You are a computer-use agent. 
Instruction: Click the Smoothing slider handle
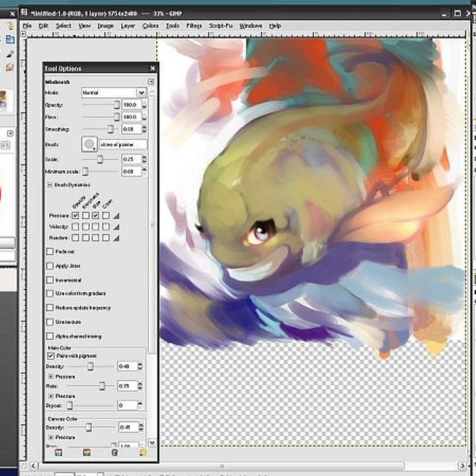pos(110,129)
